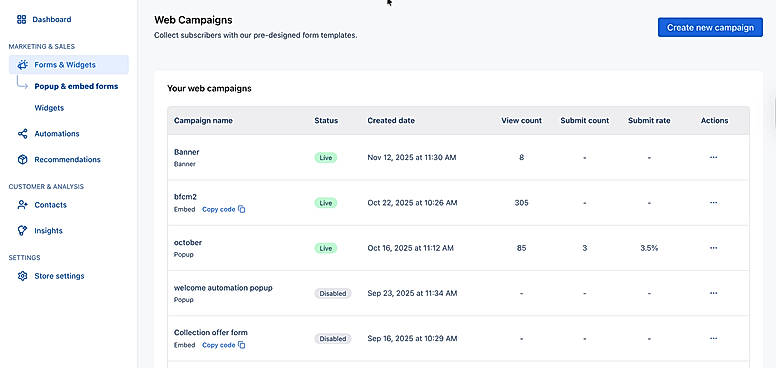This screenshot has width=776, height=368.
Task: Click Create new campaign button
Action: (x=710, y=28)
